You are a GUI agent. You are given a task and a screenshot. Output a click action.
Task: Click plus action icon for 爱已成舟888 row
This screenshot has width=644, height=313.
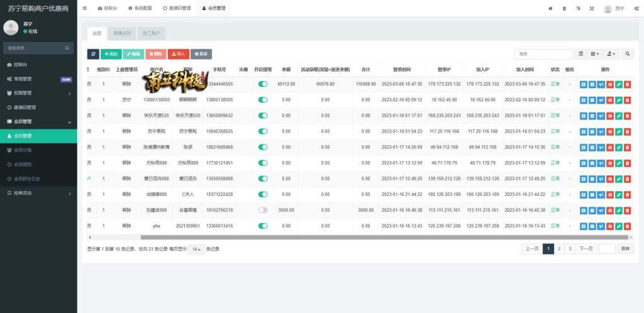point(583,179)
